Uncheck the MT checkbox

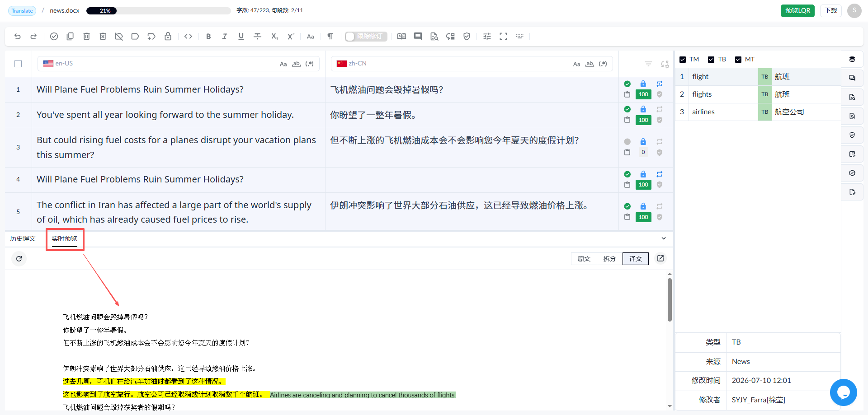click(738, 60)
